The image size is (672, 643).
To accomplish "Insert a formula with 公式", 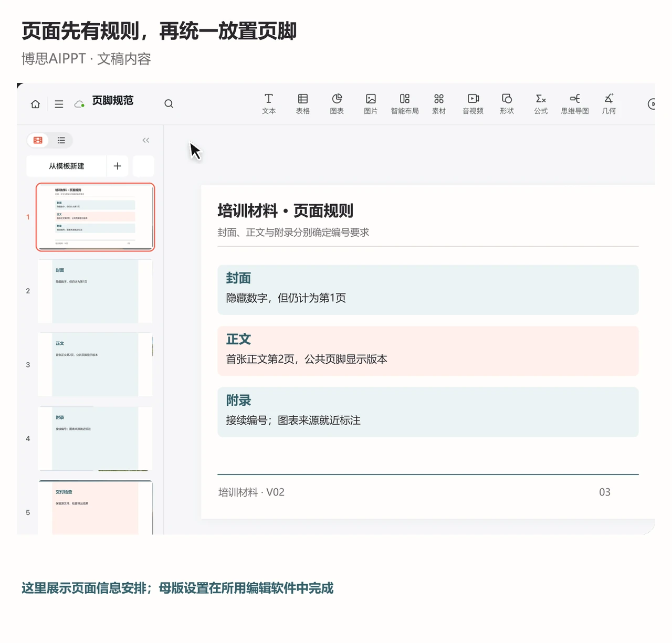I will tap(541, 104).
